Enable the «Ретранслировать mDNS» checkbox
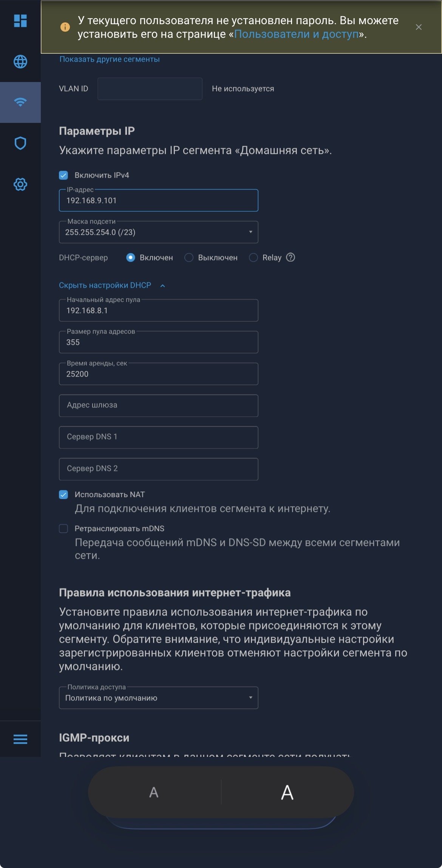Screen dimensions: 442x868 (63, 529)
